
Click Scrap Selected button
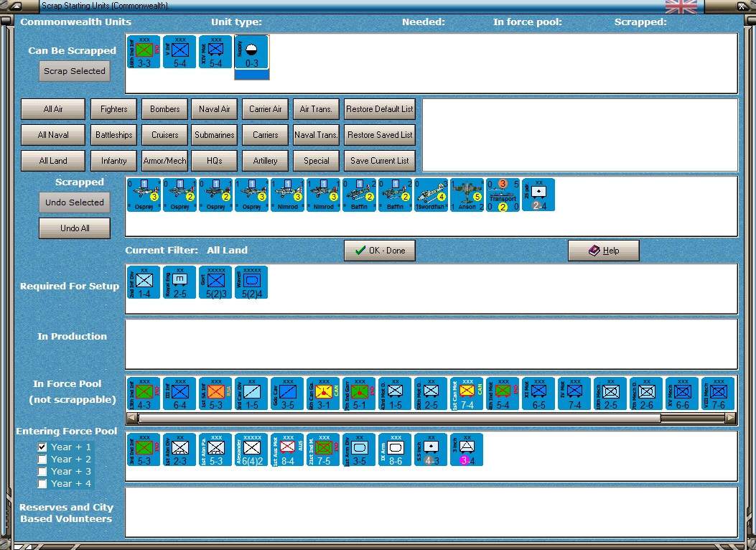coord(74,71)
